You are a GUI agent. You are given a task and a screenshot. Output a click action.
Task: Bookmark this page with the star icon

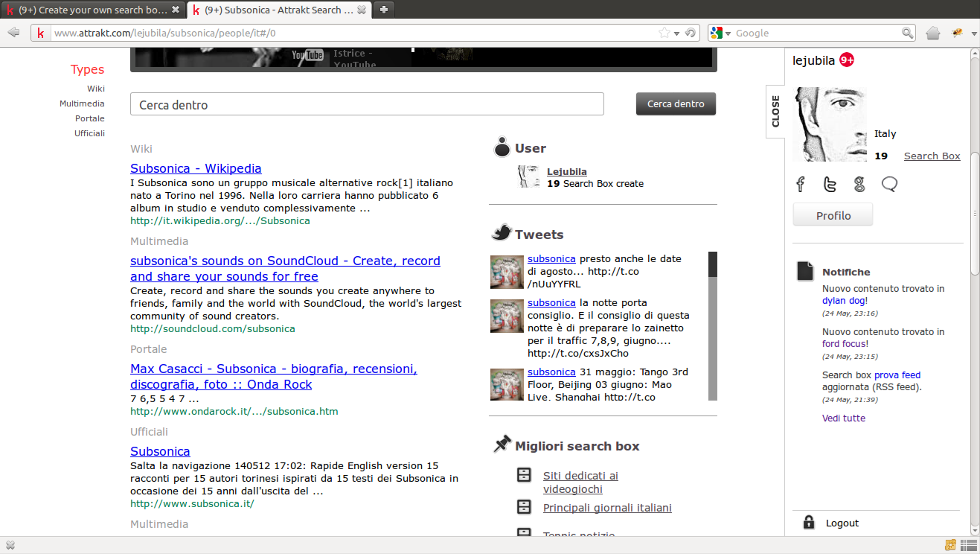(x=664, y=33)
